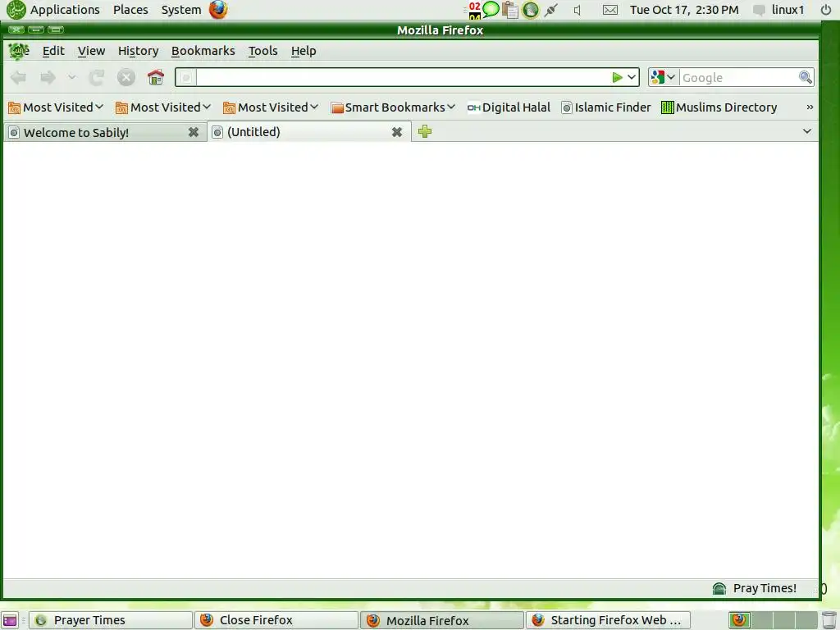
Task: Open the search engine selector dropdown
Action: click(x=663, y=78)
